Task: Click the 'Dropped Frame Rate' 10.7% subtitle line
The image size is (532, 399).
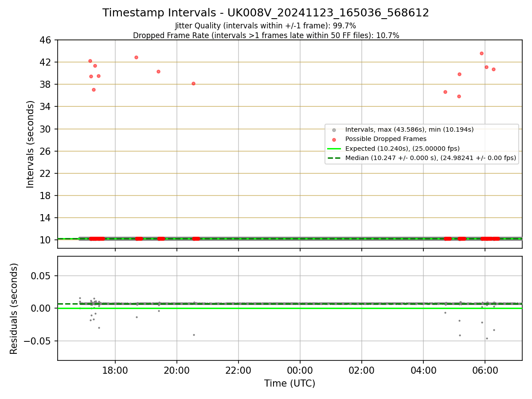Action: [x=266, y=35]
